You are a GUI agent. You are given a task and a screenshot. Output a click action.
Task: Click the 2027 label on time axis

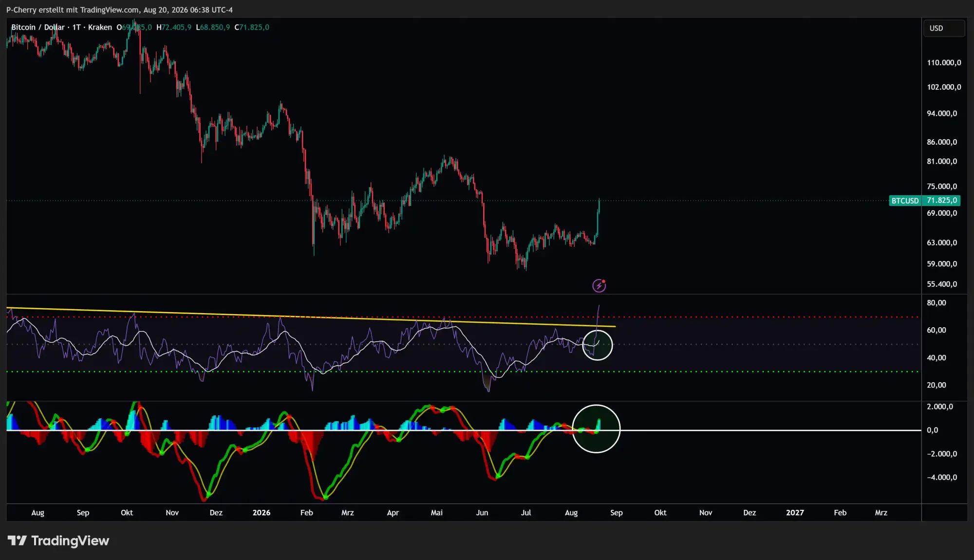point(795,513)
